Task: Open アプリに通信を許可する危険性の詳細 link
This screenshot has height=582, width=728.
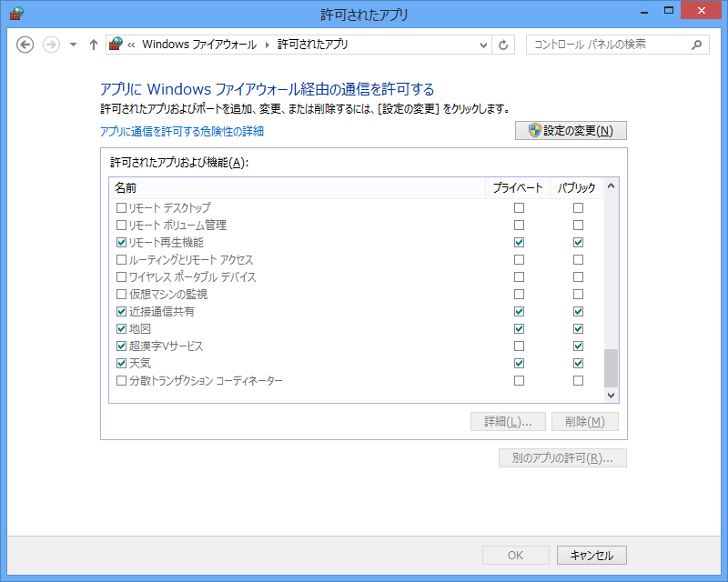Action: (x=181, y=132)
